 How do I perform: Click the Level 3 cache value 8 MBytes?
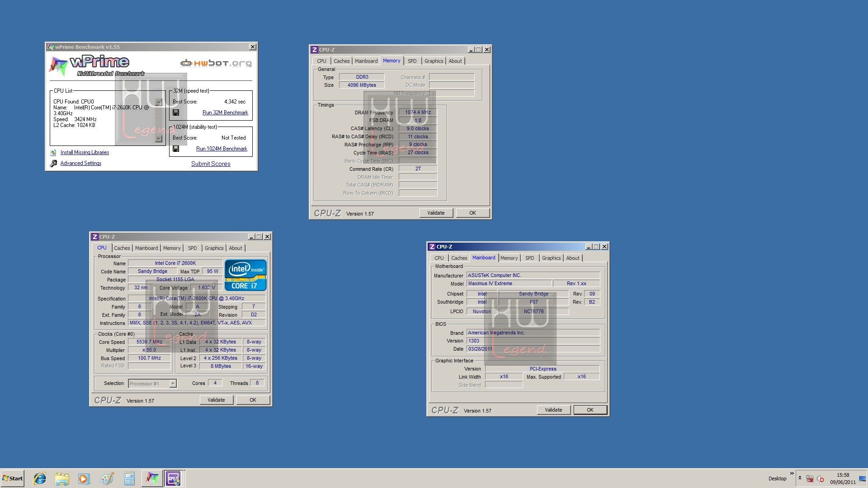(221, 366)
